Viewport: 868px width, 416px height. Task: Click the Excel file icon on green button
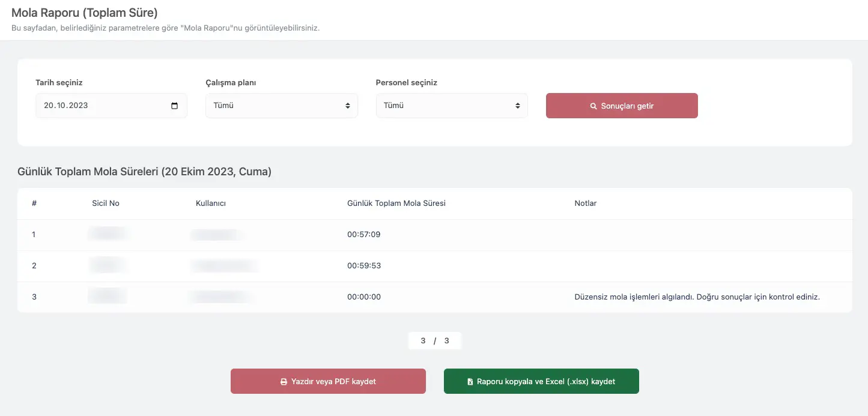coord(470,382)
